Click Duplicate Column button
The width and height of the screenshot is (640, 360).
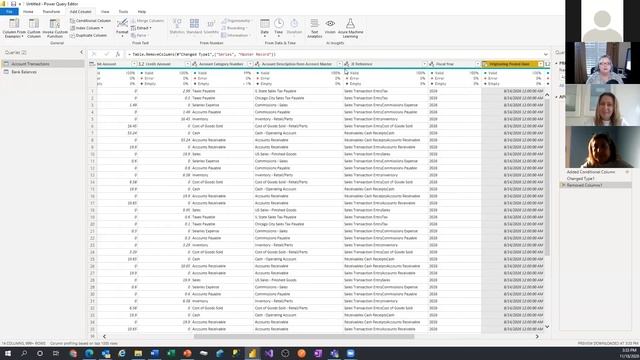point(89,35)
